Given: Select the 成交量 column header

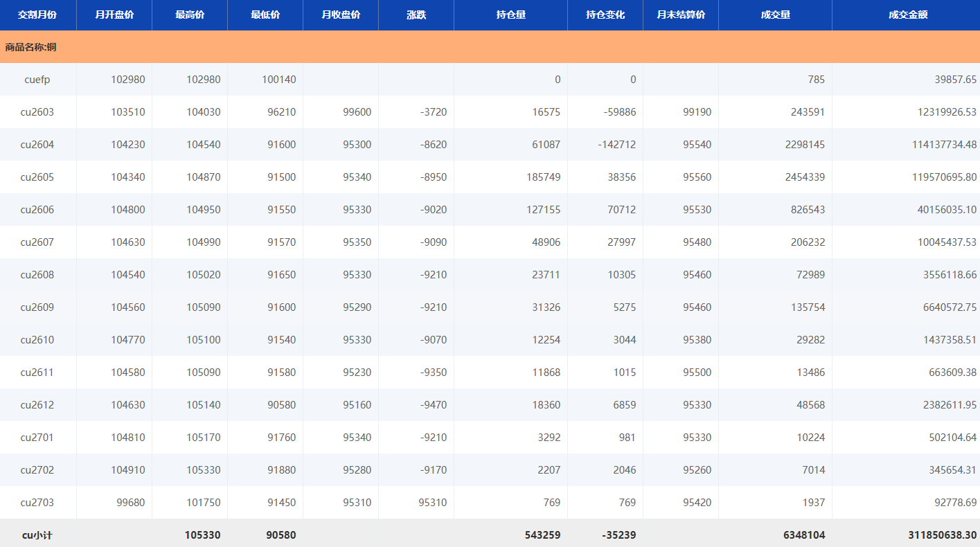Looking at the screenshot, I should point(775,15).
